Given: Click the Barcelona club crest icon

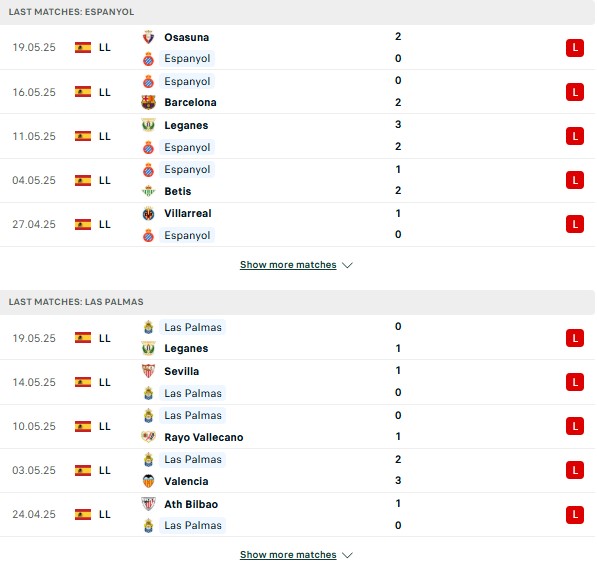Looking at the screenshot, I should [148, 102].
